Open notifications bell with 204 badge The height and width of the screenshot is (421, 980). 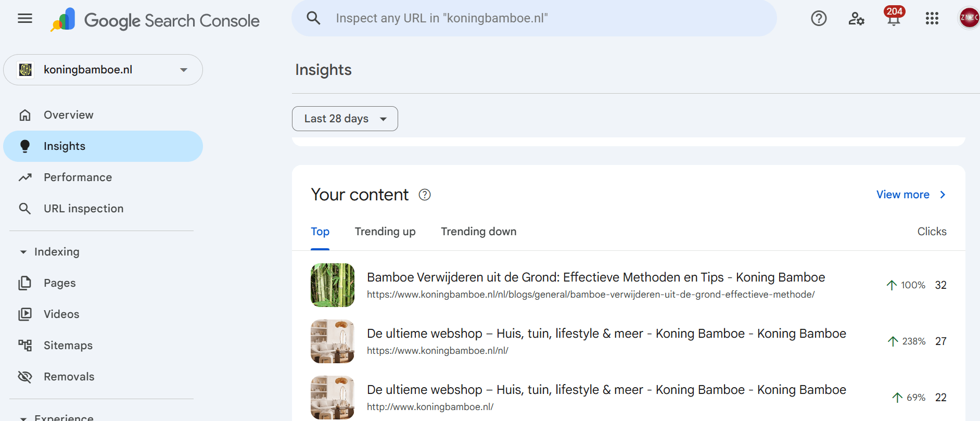[x=894, y=19]
